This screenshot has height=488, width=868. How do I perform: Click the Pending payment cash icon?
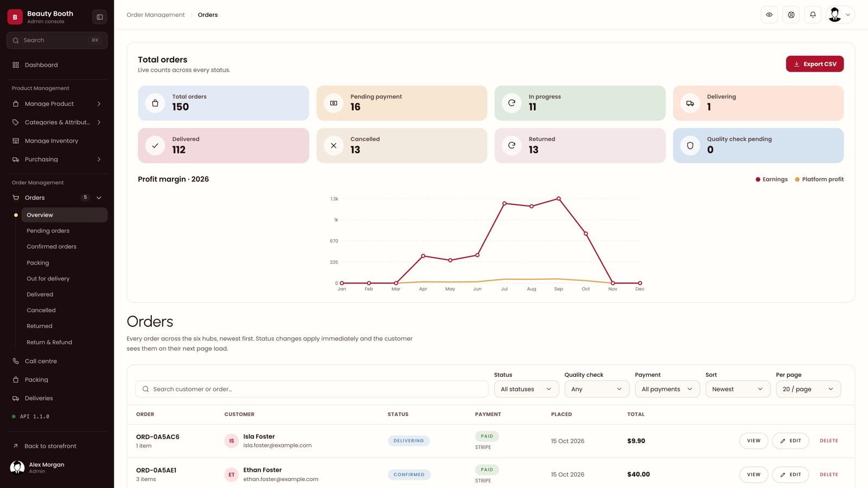point(334,103)
